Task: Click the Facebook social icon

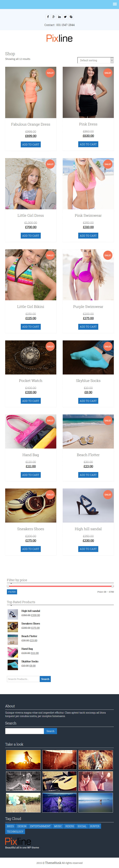Action: click(x=48, y=16)
